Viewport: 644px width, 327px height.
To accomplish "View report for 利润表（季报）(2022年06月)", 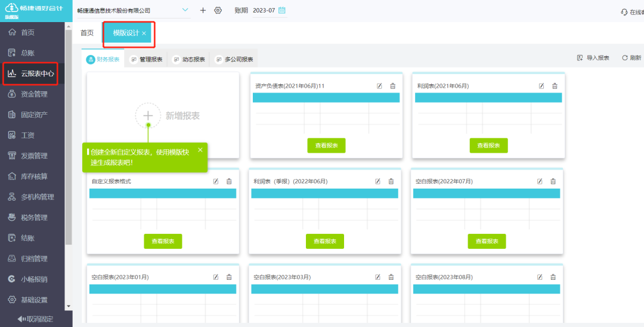I will pyautogui.click(x=325, y=241).
